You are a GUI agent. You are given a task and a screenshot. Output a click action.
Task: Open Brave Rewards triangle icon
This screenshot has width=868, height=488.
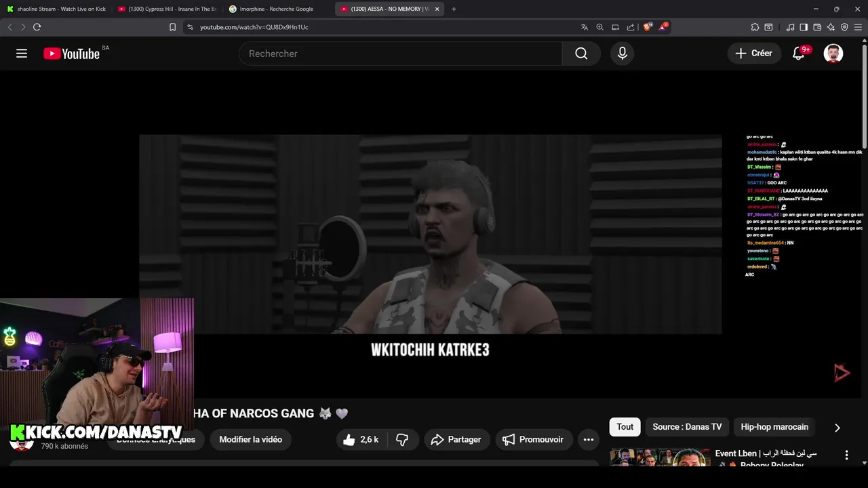[x=663, y=27]
